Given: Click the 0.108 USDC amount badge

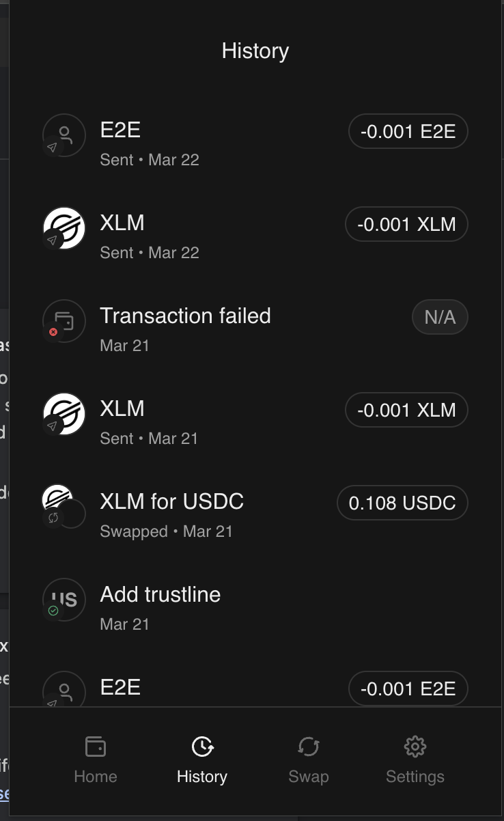Looking at the screenshot, I should [402, 503].
